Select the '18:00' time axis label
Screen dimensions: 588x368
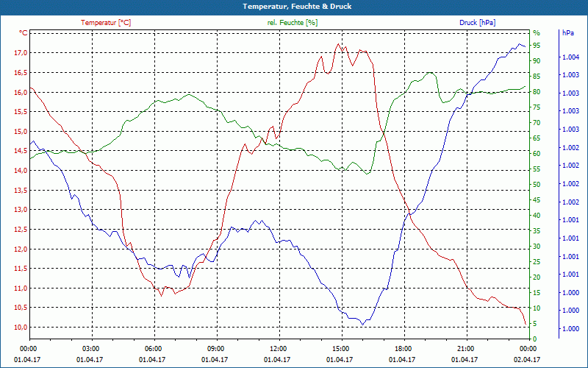pos(404,348)
